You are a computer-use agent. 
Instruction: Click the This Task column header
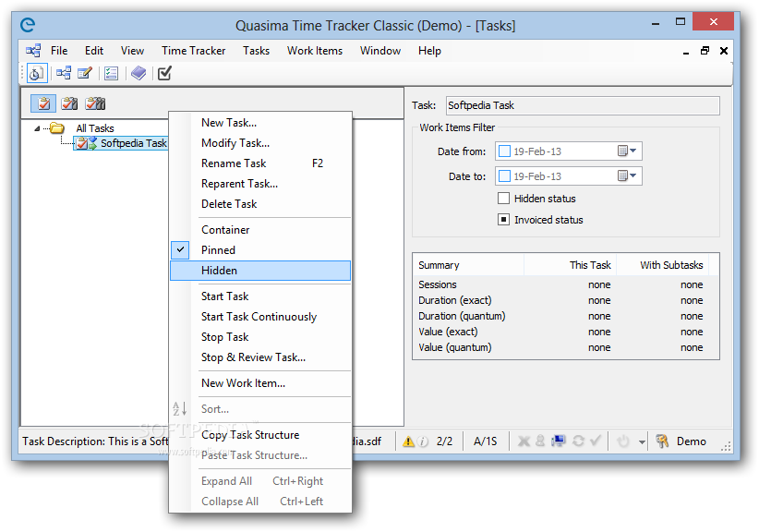[570, 265]
